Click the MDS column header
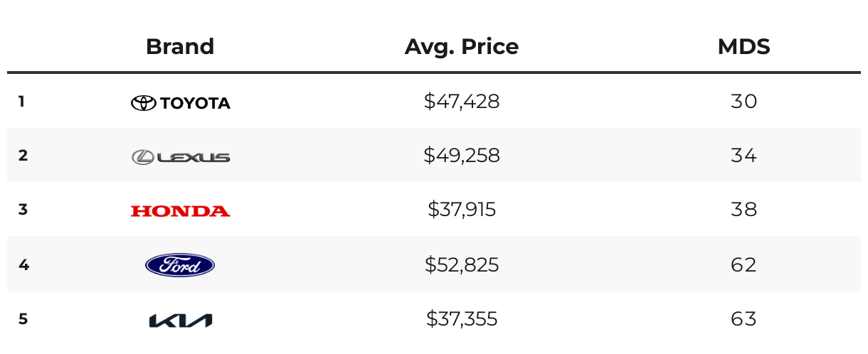This screenshot has height=354, width=868. click(743, 47)
